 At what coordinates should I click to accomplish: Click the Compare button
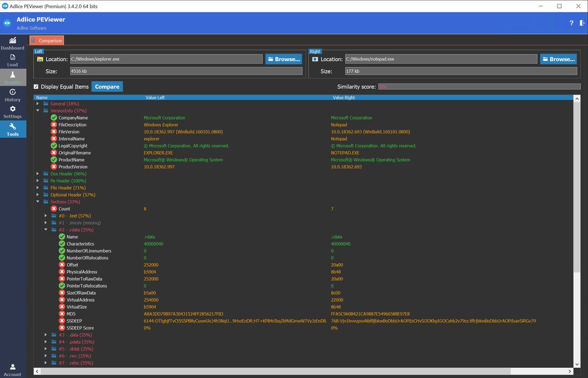(x=107, y=87)
